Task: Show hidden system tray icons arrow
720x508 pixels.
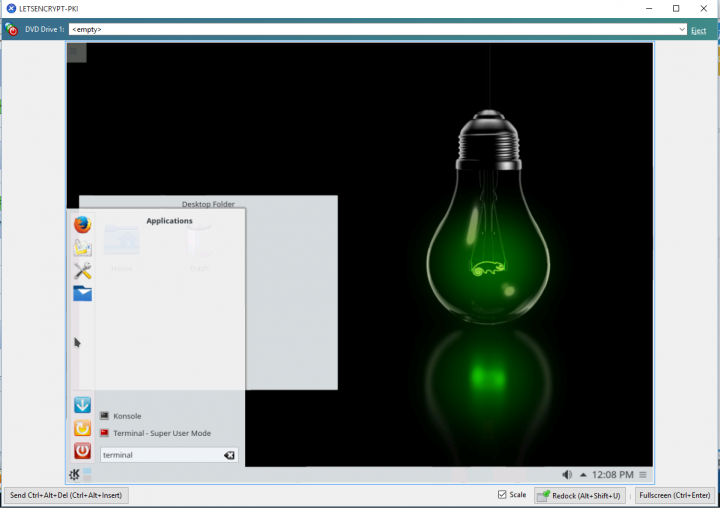Action: (x=583, y=474)
